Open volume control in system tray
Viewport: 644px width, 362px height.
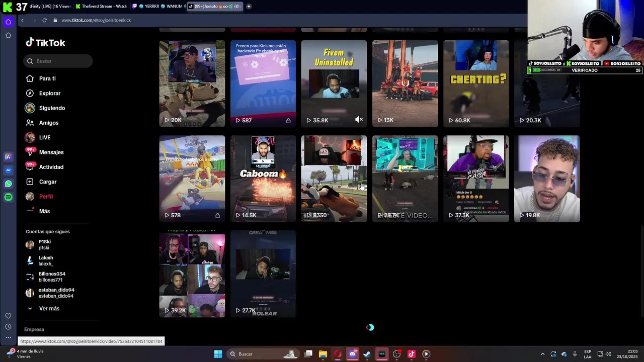608,354
